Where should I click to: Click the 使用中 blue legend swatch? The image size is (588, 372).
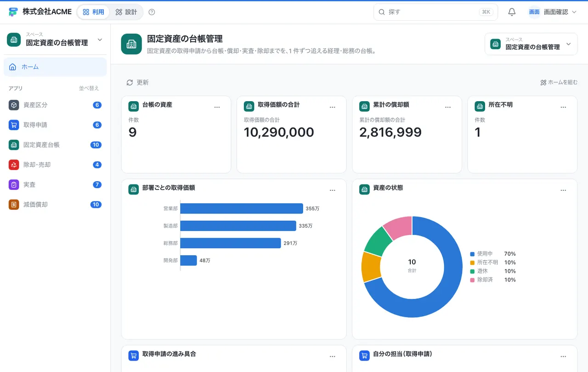click(472, 254)
